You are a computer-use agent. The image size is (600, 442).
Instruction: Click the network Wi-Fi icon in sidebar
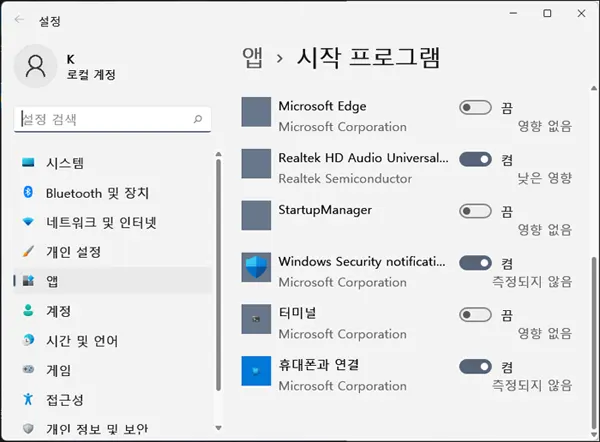28,222
